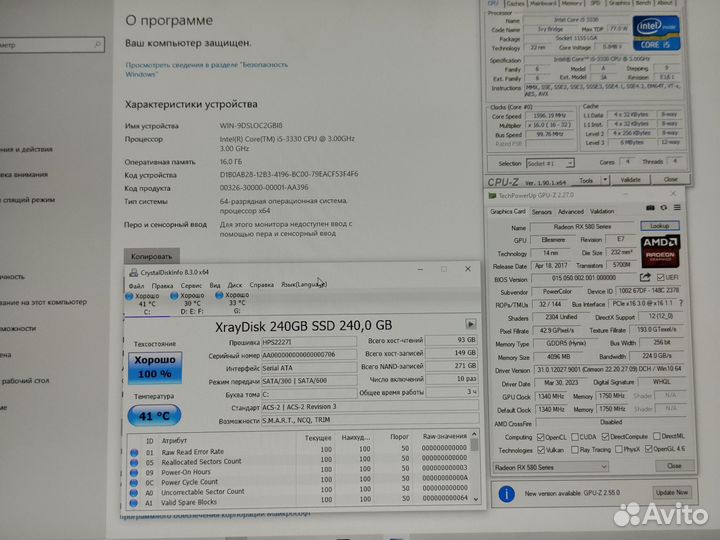The height and width of the screenshot is (540, 720).
Task: Open the Radeon RX 580 Series GPU dropdown
Action: (551, 467)
